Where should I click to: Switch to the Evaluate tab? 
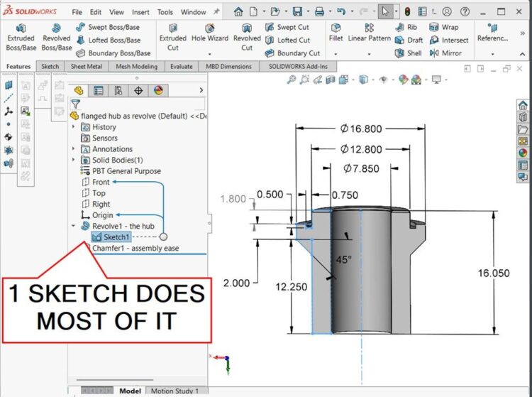pos(181,66)
